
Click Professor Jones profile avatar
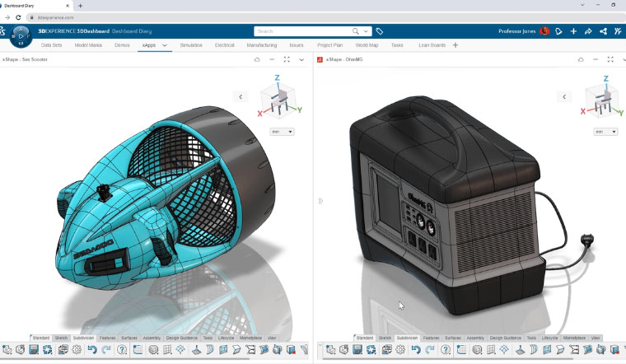544,31
